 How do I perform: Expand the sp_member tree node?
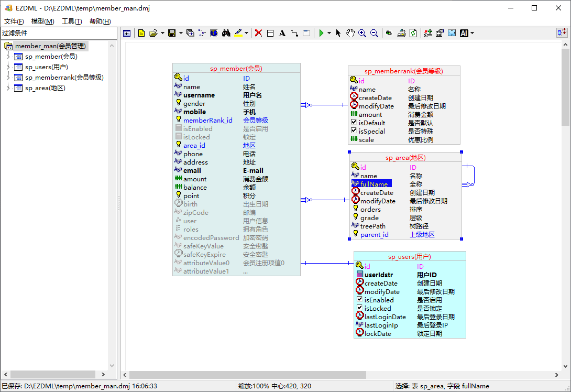(x=8, y=57)
